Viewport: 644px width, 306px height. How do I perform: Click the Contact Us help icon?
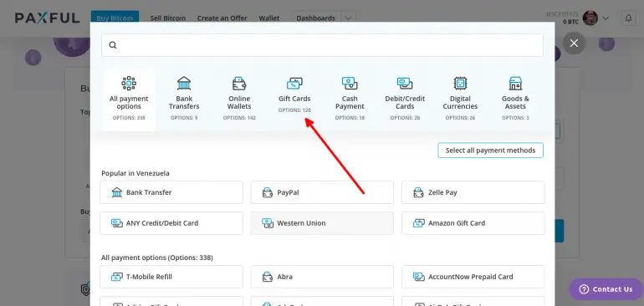[584, 289]
